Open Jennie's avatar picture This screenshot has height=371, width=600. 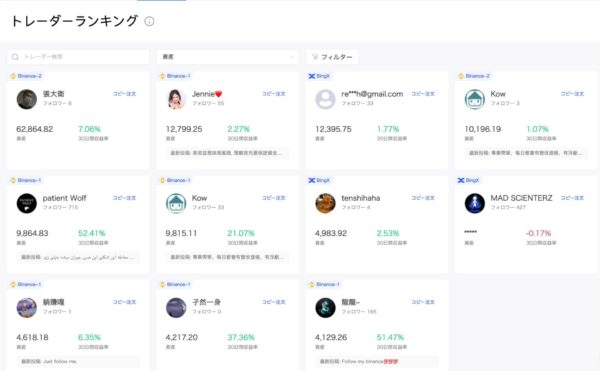176,99
